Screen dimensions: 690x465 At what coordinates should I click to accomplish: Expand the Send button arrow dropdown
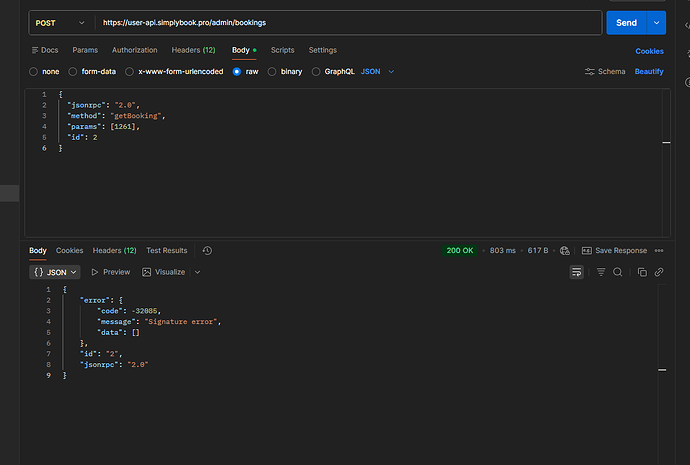pos(656,22)
